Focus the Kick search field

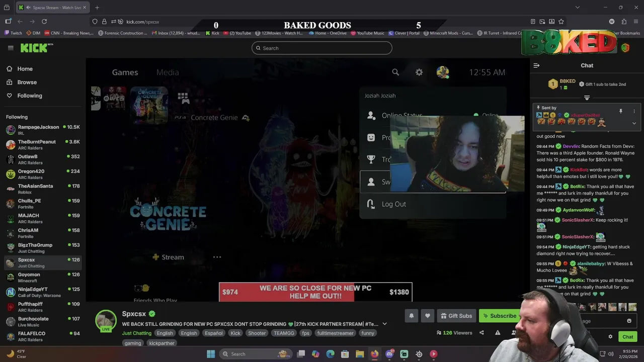pos(322,48)
